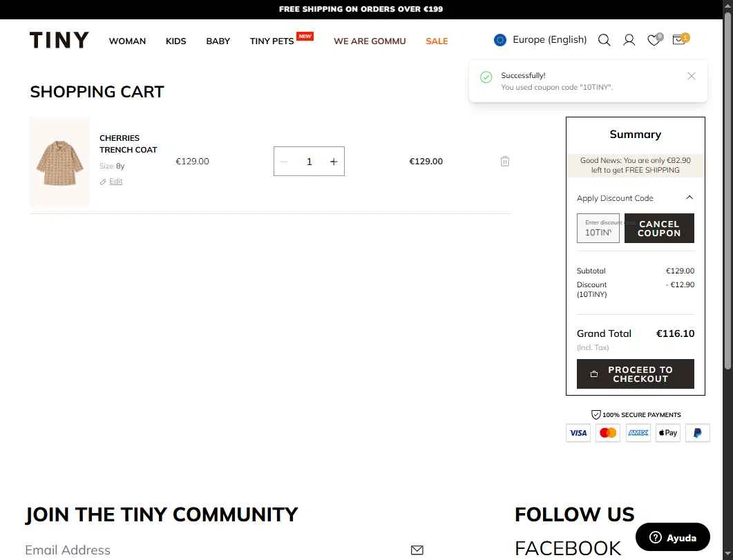Screen dimensions: 733x560
Task: Delete Cherries Trench Coat with trash icon
Action: (x=505, y=161)
